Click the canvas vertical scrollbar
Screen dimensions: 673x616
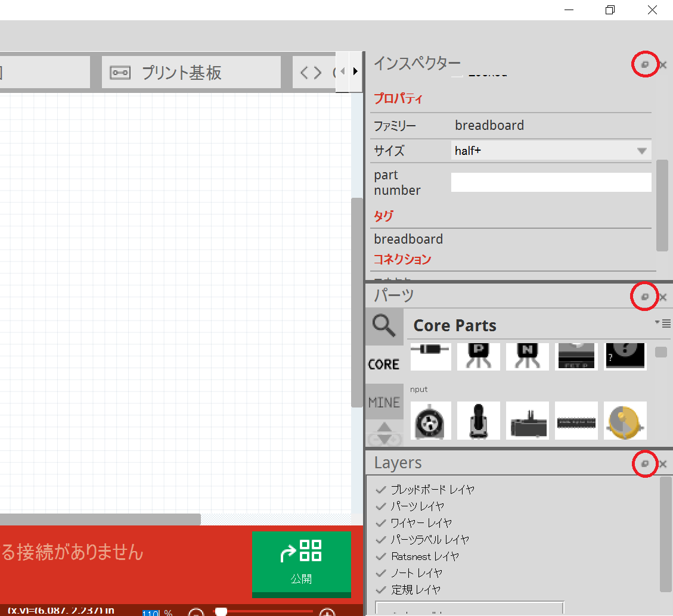pos(356,303)
